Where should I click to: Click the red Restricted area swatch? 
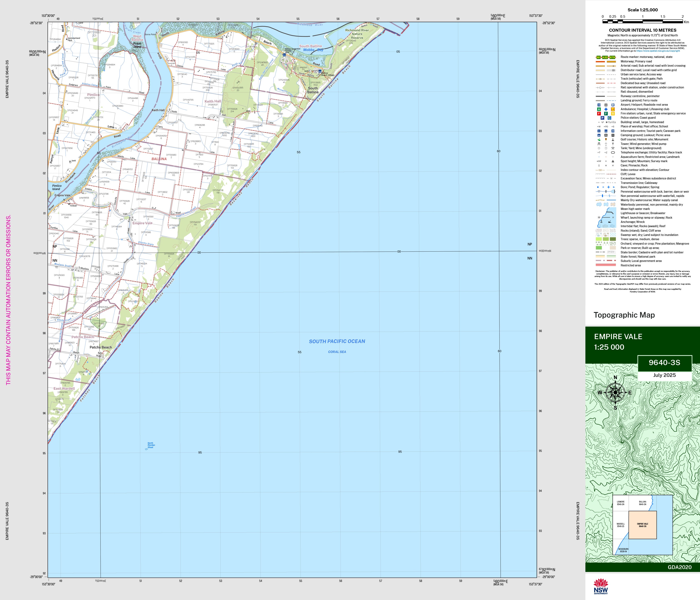pyautogui.click(x=606, y=265)
